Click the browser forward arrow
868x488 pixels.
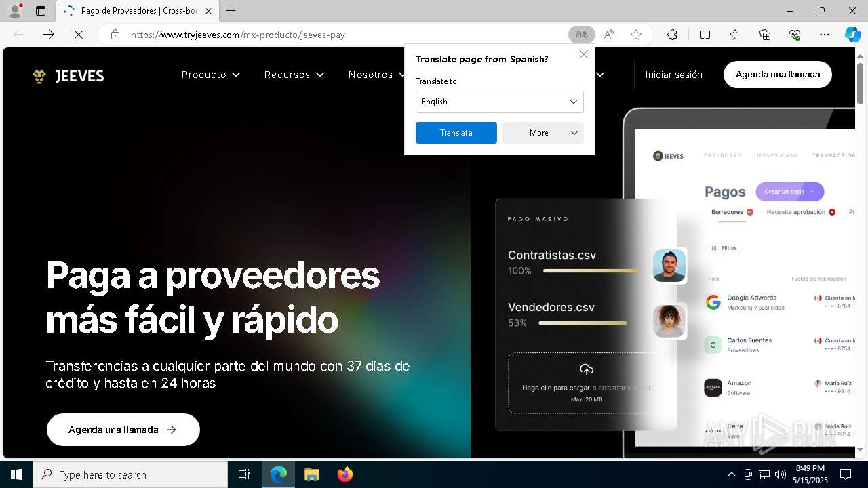point(49,35)
